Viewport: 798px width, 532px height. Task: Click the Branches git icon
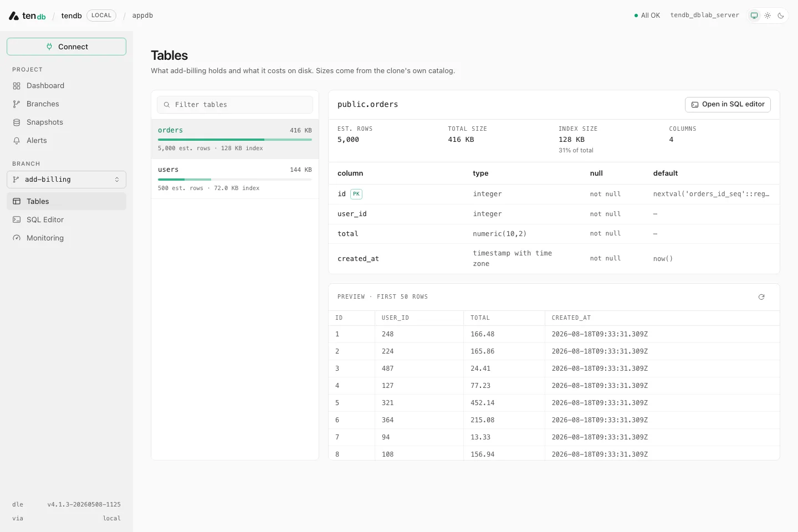tap(17, 104)
